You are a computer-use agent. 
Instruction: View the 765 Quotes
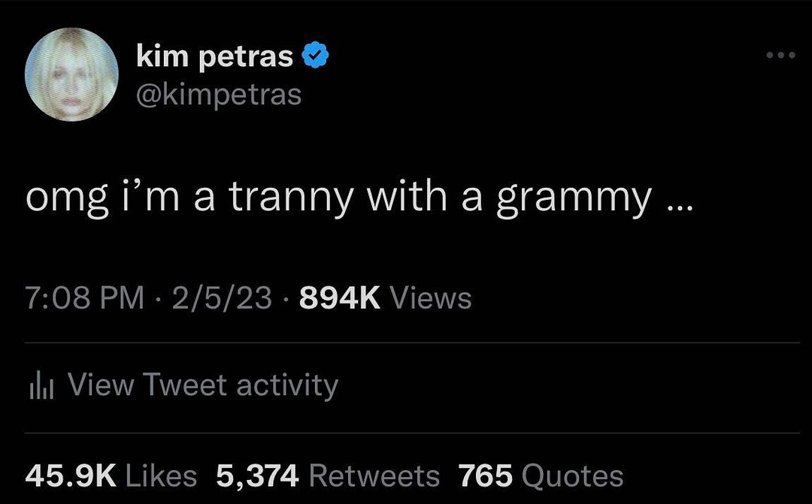(538, 475)
